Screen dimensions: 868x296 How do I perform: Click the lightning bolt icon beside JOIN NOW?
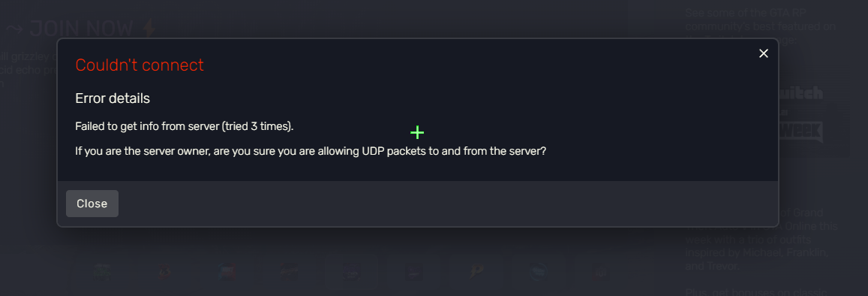pos(149,29)
